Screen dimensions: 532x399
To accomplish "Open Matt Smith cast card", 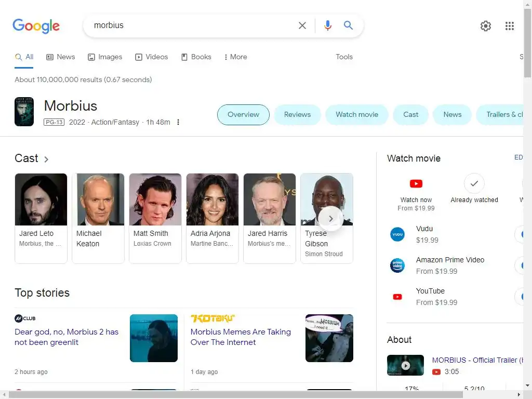I will click(155, 218).
